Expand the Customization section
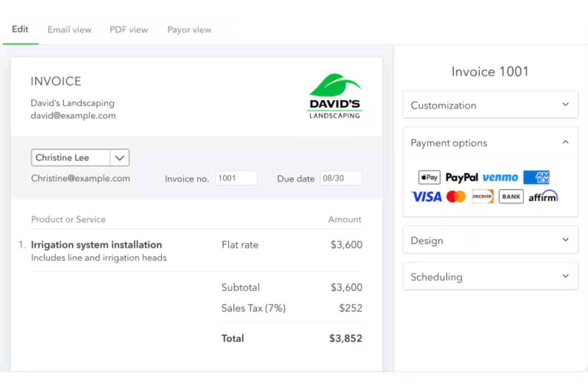 pos(490,105)
